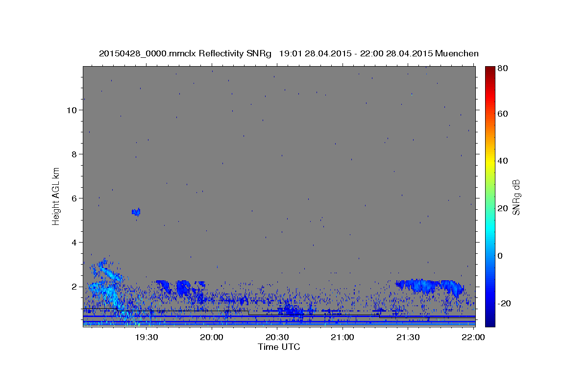Click the 'Height AGL km' axis label
The width and height of the screenshot is (588, 392).
coord(56,196)
